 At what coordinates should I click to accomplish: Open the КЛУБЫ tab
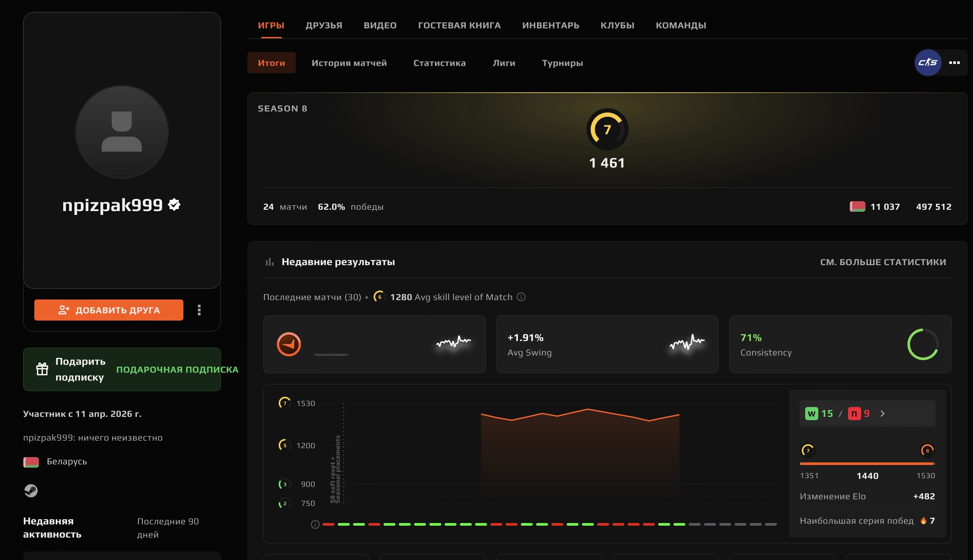click(x=617, y=25)
